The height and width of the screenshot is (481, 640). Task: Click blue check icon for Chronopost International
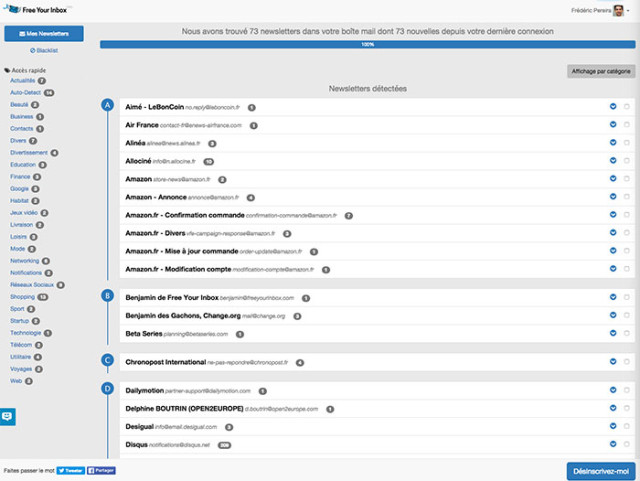click(613, 361)
